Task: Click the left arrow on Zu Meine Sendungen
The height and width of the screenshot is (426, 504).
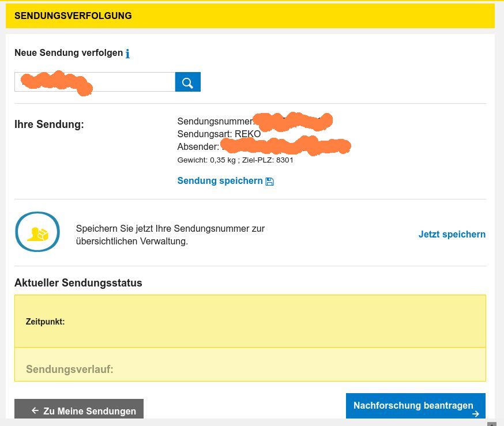Action: [35, 410]
